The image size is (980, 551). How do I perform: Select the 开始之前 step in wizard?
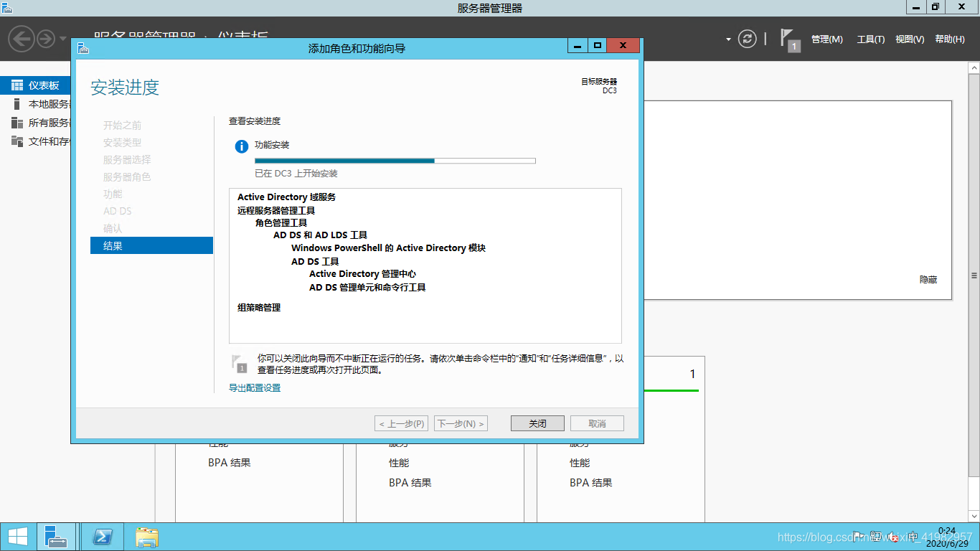click(x=123, y=125)
